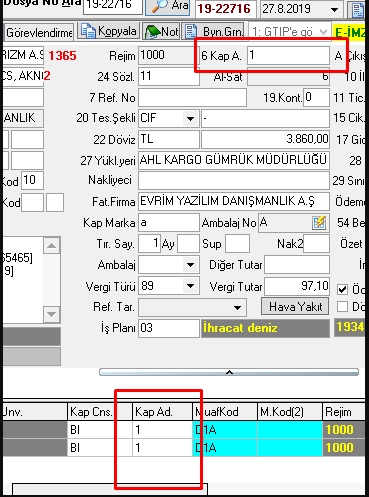Click the 6 Kap A. input field
This screenshot has width=369, height=497.
click(x=288, y=55)
